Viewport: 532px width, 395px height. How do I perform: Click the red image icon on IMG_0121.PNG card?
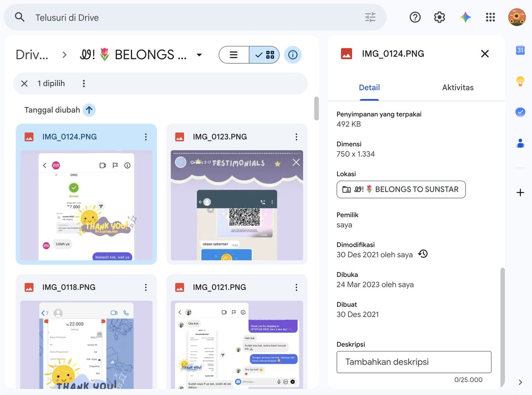pyautogui.click(x=180, y=287)
